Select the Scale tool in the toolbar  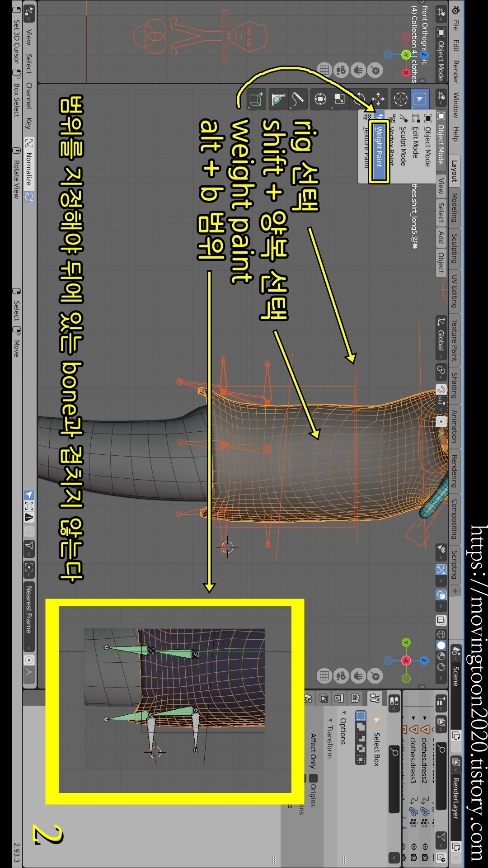(x=339, y=99)
